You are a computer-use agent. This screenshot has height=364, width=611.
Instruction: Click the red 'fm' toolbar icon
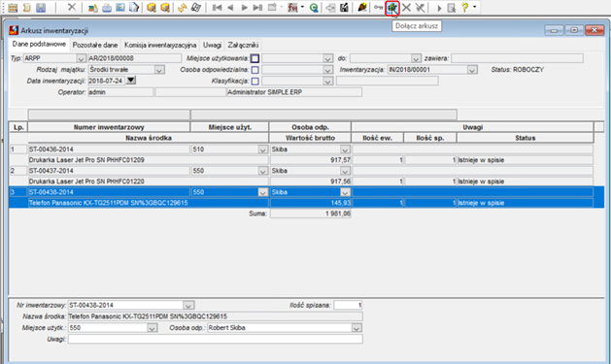292,8
